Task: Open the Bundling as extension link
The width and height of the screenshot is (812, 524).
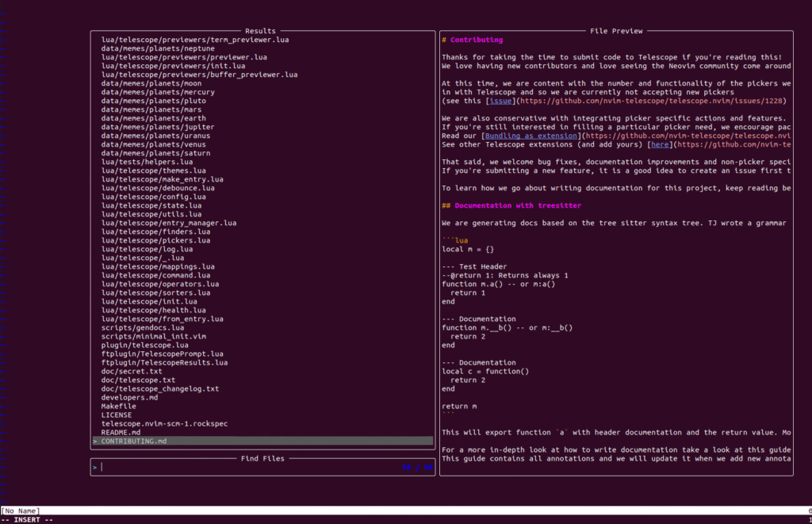Action: [x=530, y=136]
